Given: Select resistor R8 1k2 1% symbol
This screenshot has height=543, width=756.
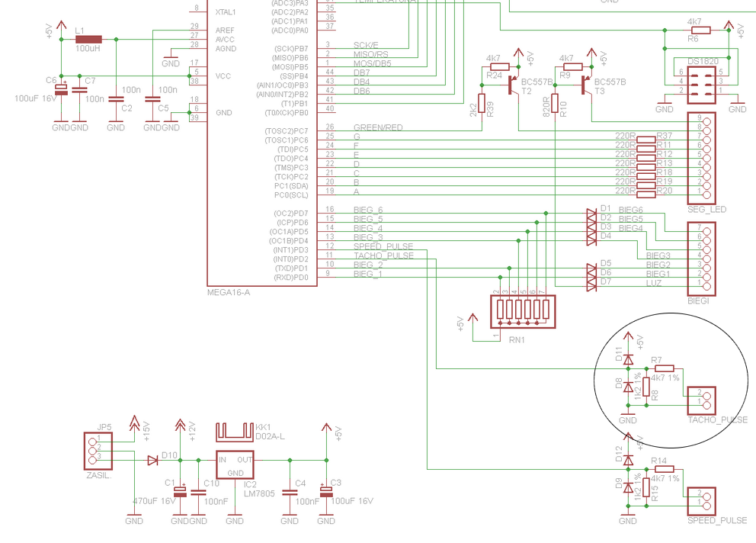Looking at the screenshot, I should (646, 387).
